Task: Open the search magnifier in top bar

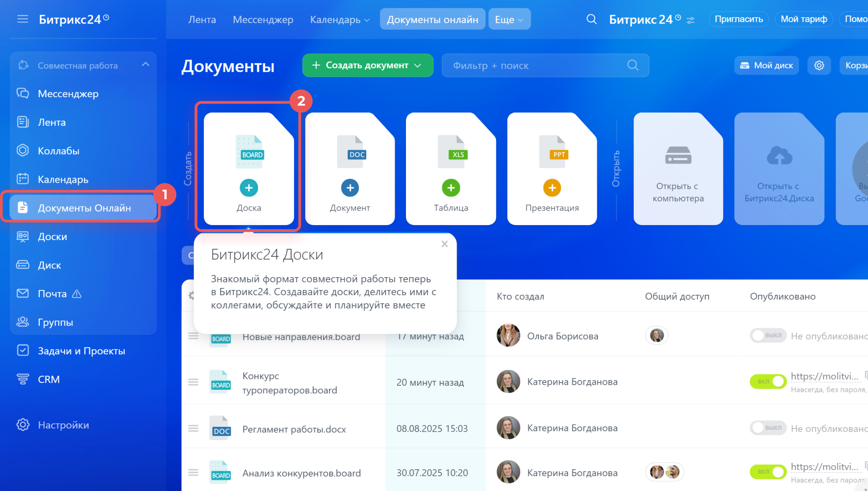Action: point(591,19)
